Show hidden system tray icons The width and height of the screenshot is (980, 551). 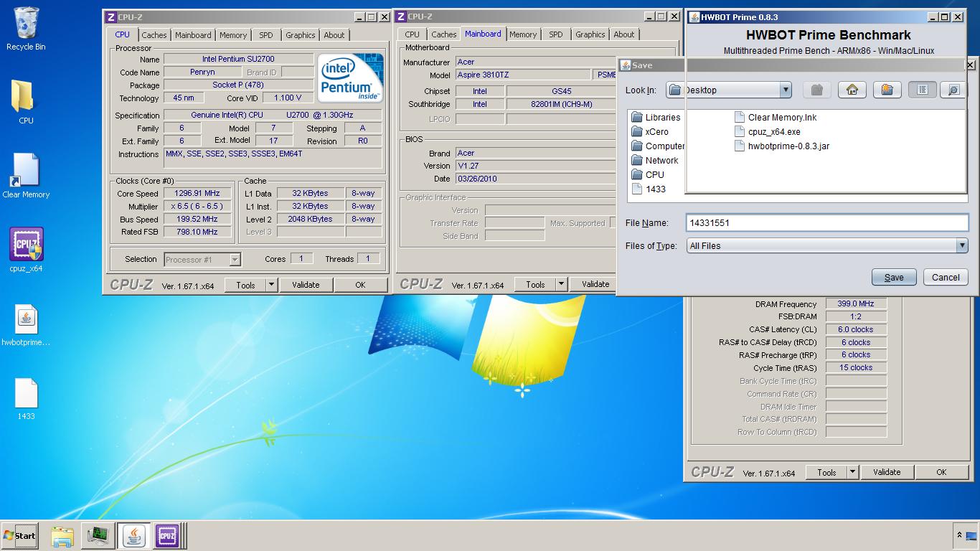coord(959,535)
